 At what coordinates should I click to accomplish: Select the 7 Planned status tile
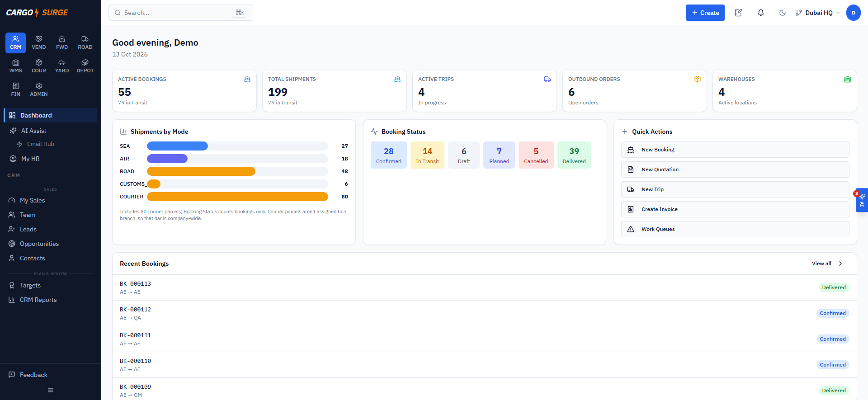499,155
